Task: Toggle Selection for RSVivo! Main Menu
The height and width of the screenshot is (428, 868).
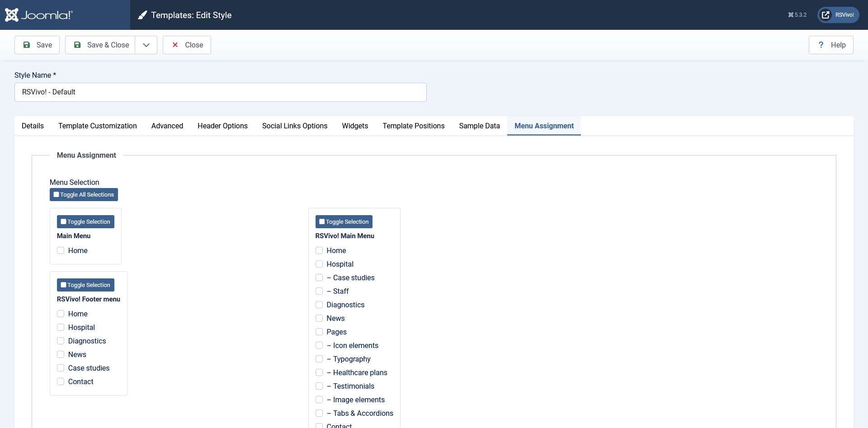Action: coord(344,221)
